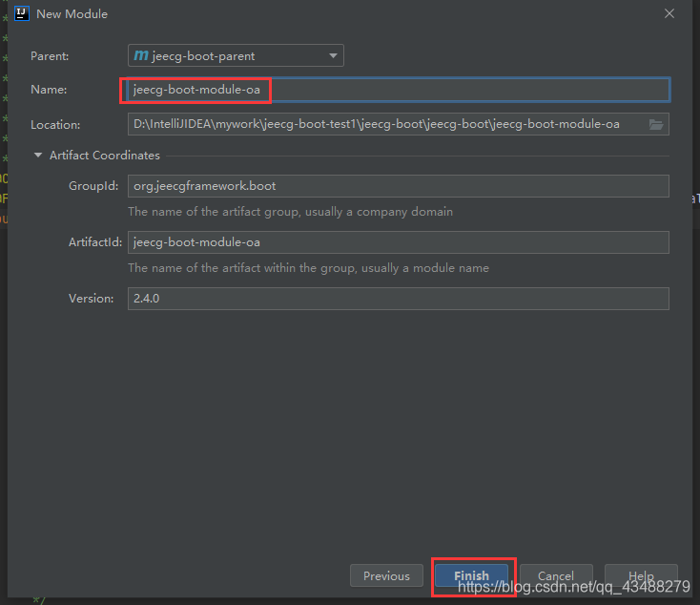
Task: Click the 'Location:' label
Action: click(x=55, y=125)
